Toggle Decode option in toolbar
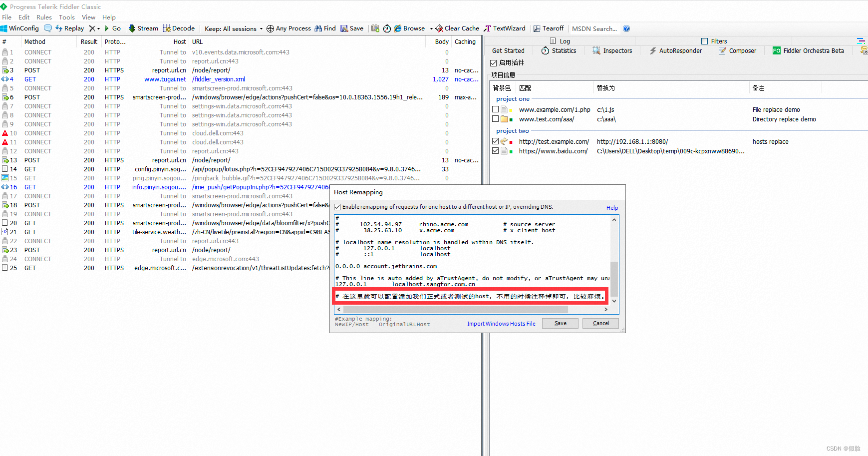The width and height of the screenshot is (868, 456). tap(179, 28)
